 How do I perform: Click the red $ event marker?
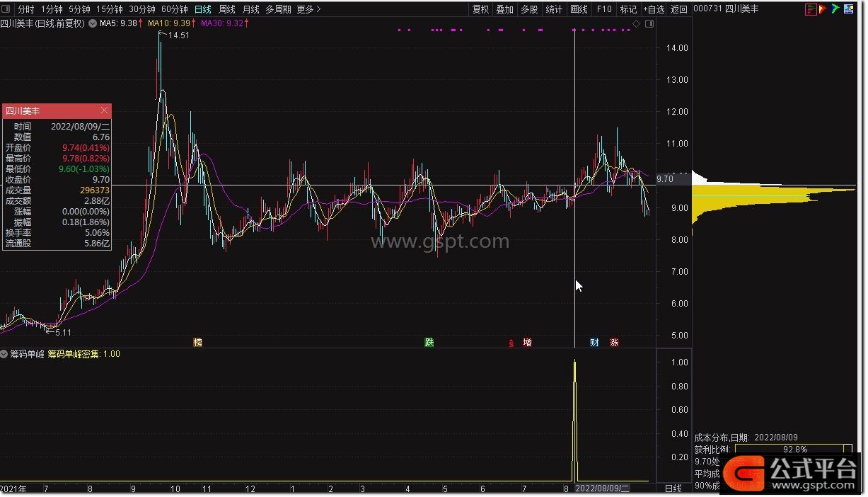coord(511,343)
